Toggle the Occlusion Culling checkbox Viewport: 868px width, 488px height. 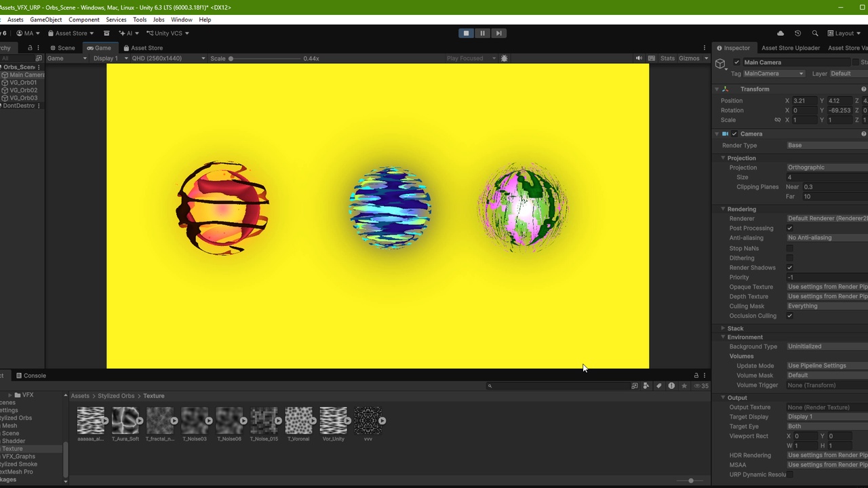pos(790,316)
